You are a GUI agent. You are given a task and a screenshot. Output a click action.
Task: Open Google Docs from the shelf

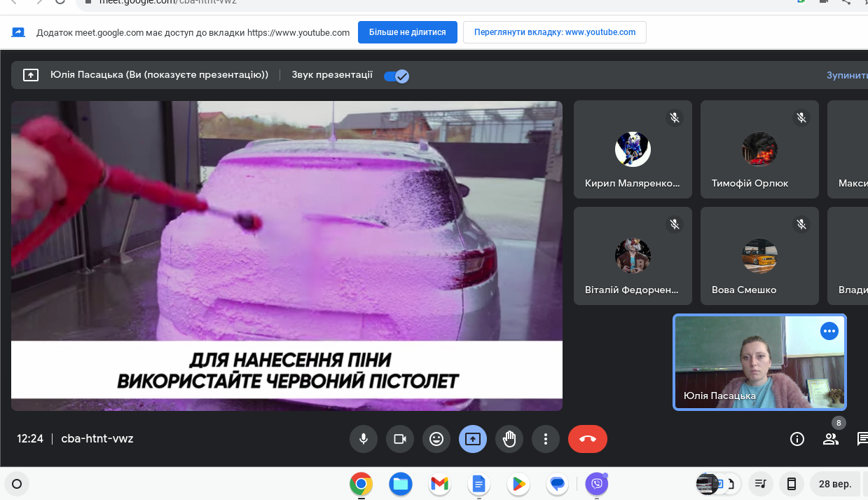tap(478, 484)
